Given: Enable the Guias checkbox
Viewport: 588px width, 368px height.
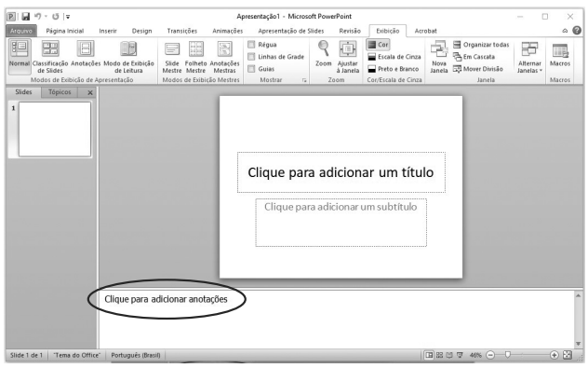Looking at the screenshot, I should point(251,69).
